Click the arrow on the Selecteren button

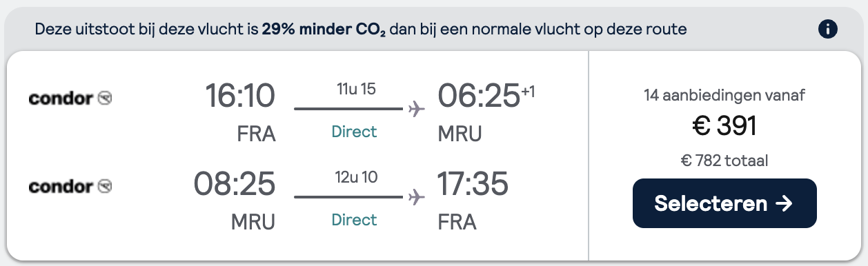tap(784, 203)
